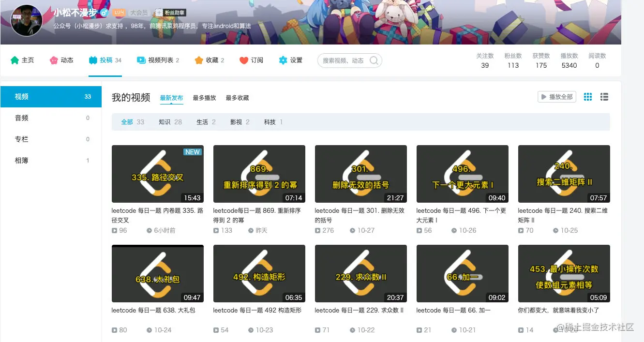Open the 粉丝数 113 count
The width and height of the screenshot is (644, 342).
513,60
